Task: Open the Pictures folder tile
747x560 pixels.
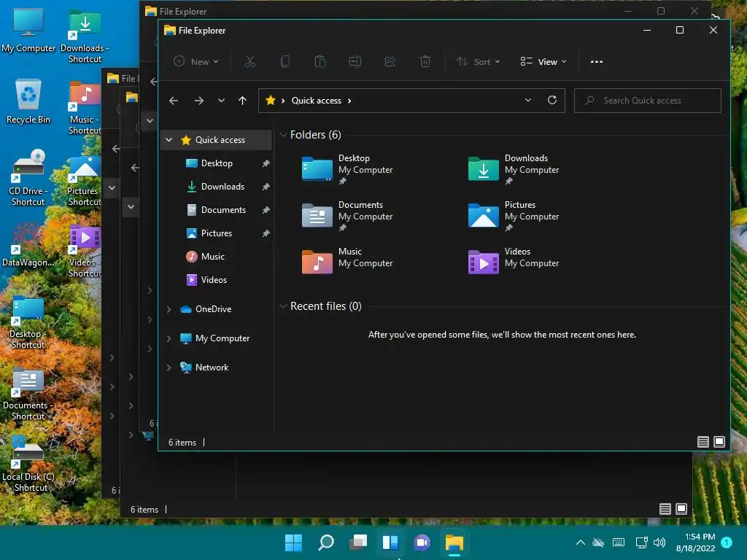Action: (x=514, y=216)
